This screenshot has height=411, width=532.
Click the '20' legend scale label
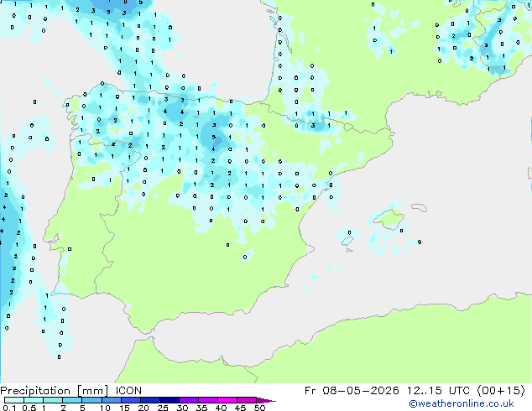click(143, 408)
